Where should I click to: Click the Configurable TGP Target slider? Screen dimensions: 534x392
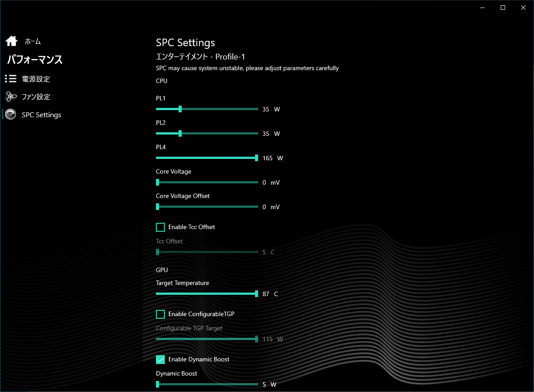point(207,339)
